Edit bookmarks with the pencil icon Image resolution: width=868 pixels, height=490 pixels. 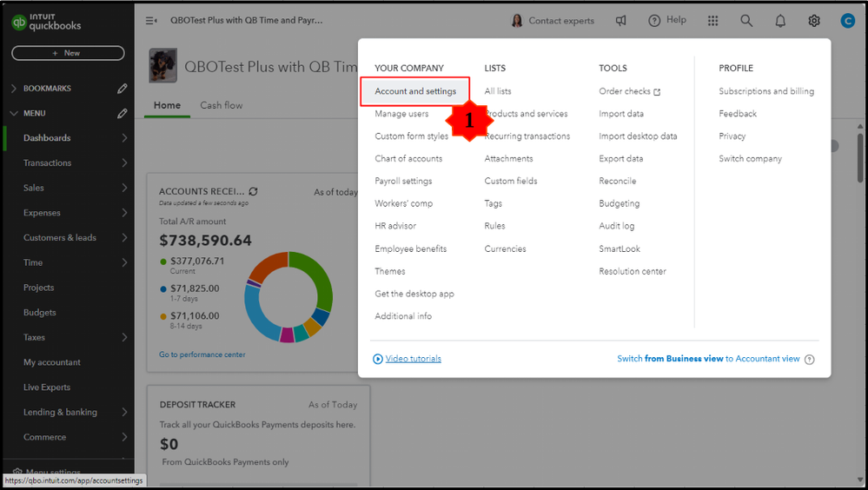123,89
